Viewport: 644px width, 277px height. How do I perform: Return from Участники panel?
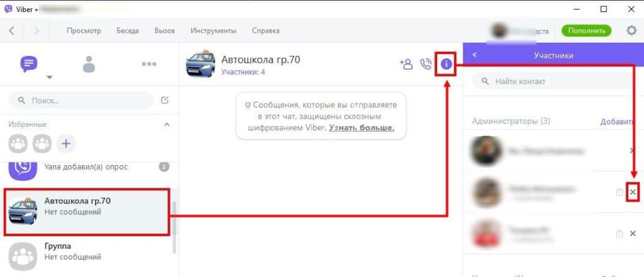tap(475, 55)
